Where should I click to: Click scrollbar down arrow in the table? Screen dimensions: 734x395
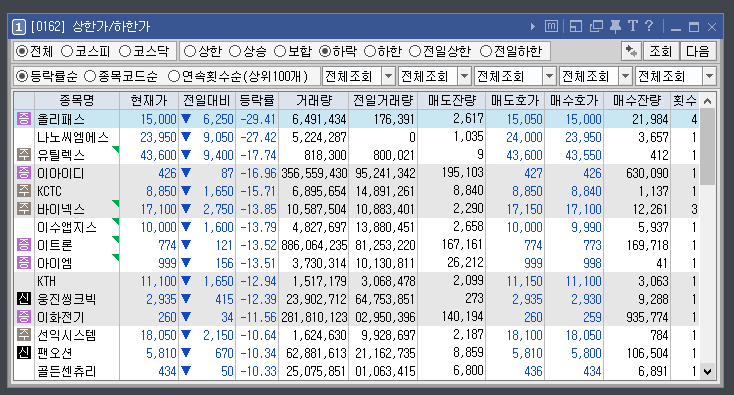[707, 372]
